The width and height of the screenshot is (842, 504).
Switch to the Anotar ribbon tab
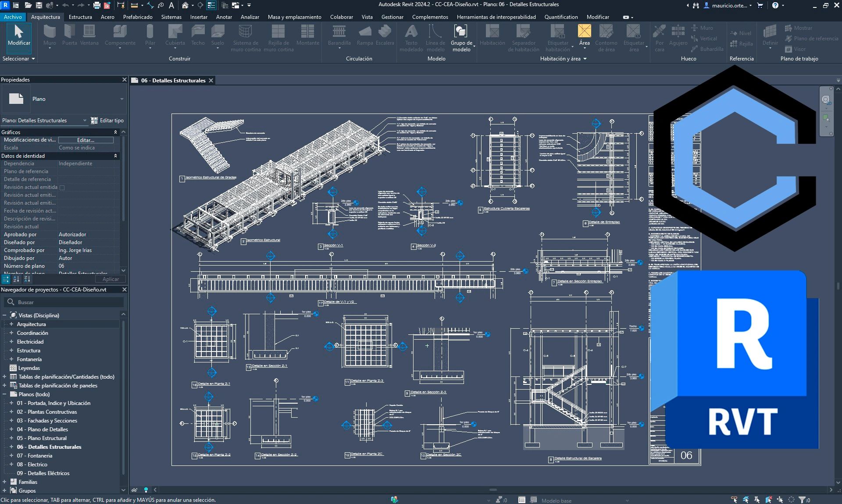[224, 17]
